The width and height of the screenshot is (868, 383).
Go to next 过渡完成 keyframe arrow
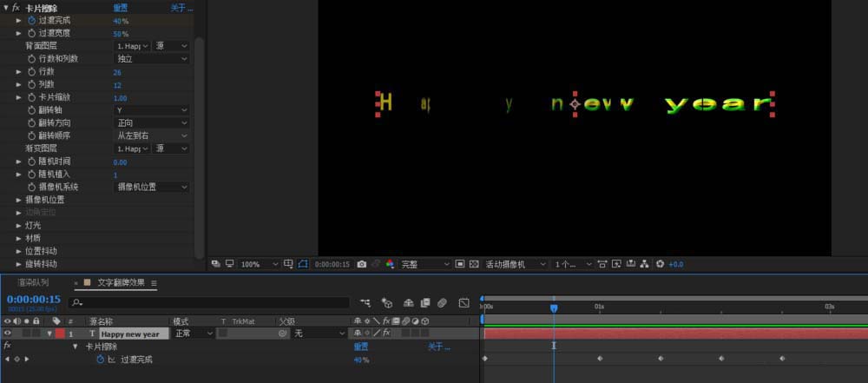27,360
